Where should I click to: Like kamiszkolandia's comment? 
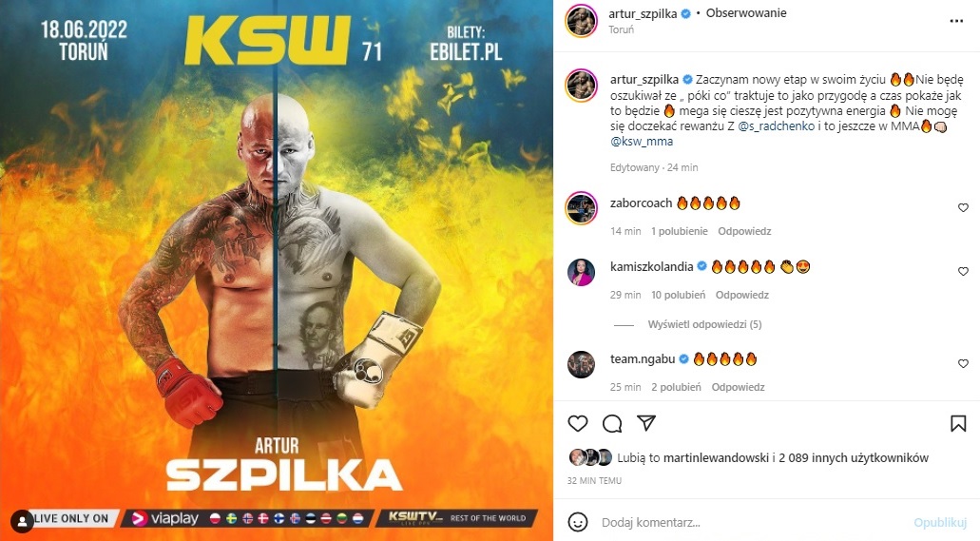[963, 271]
